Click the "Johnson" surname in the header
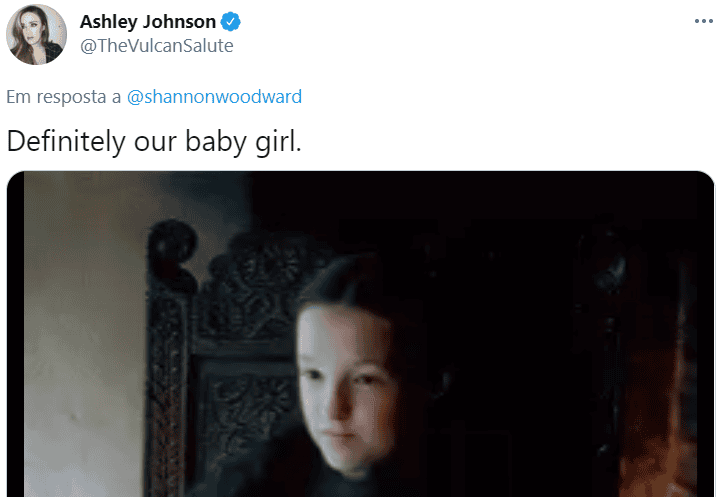 tap(179, 22)
